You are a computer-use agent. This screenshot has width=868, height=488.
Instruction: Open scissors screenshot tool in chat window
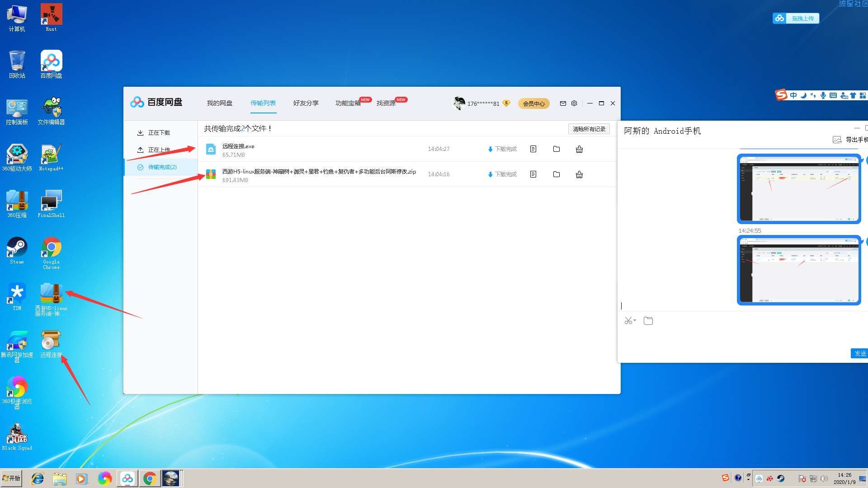pos(629,321)
